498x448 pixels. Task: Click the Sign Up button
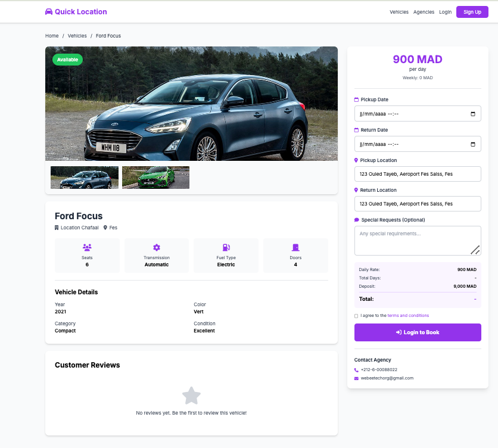point(472,12)
